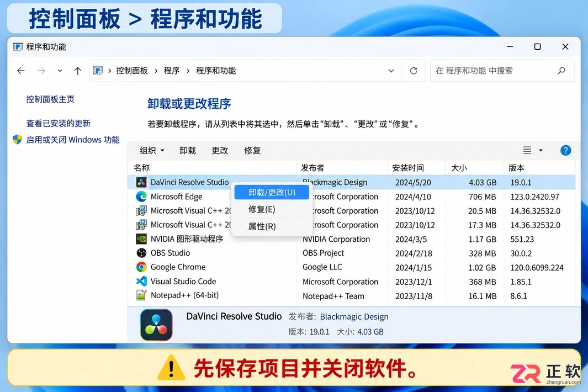Choose 卸载/更改(U) from context menu

click(272, 193)
